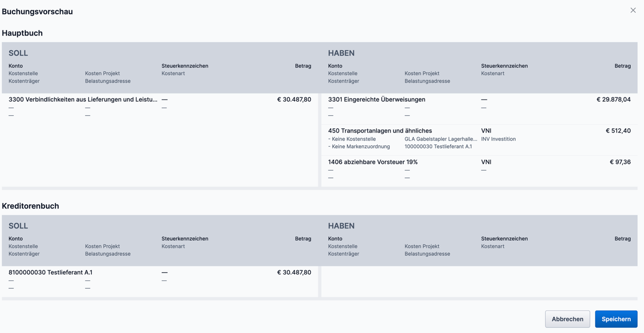Select the 3301 Eingereichte Überweisungen entry
This screenshot has width=644, height=333.
pos(376,99)
